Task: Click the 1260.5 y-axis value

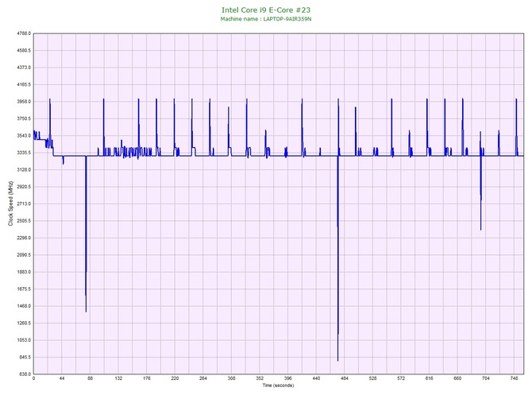Action: point(24,323)
